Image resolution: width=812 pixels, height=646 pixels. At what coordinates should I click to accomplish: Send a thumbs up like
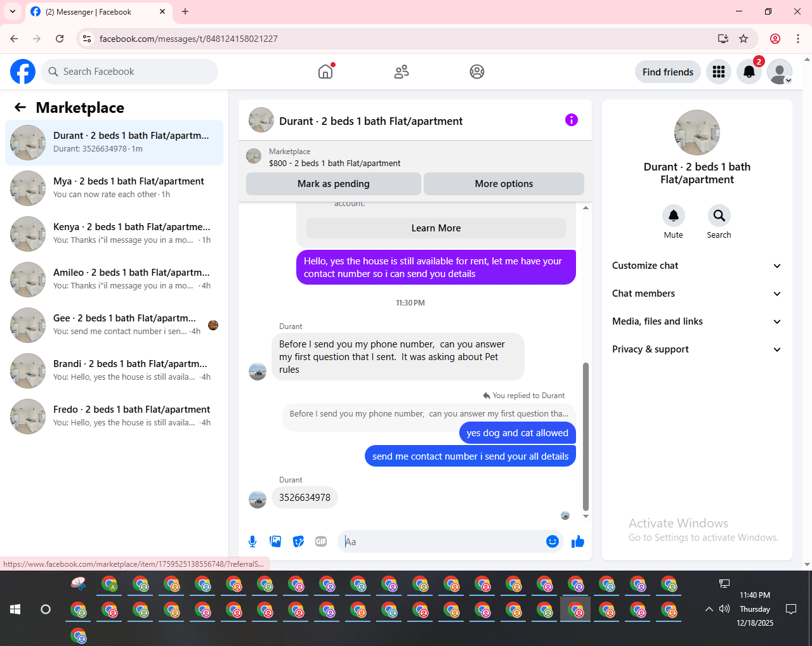coord(577,541)
